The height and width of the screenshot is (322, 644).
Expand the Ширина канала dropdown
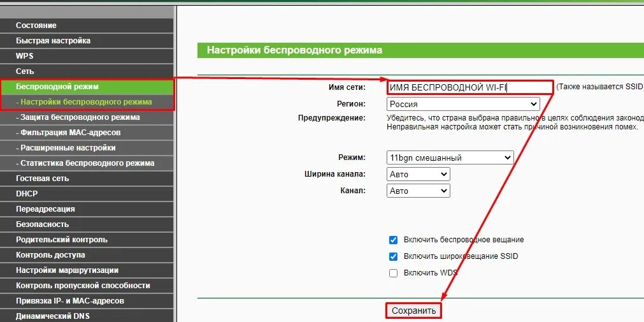pos(419,174)
